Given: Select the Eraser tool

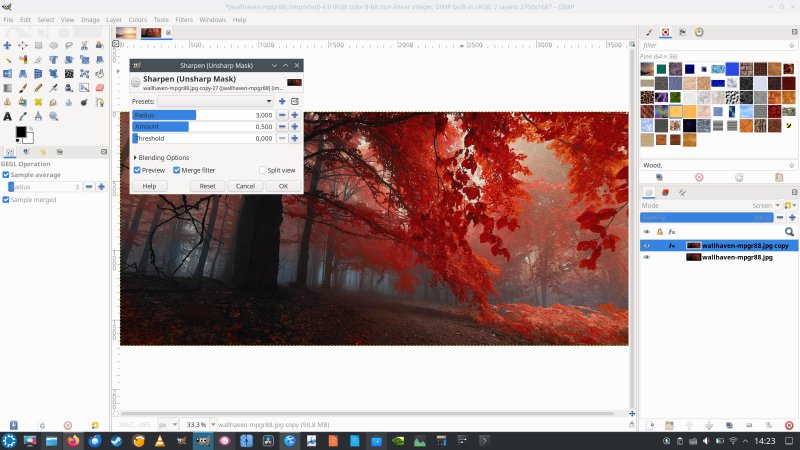Looking at the screenshot, I should click(x=98, y=87).
